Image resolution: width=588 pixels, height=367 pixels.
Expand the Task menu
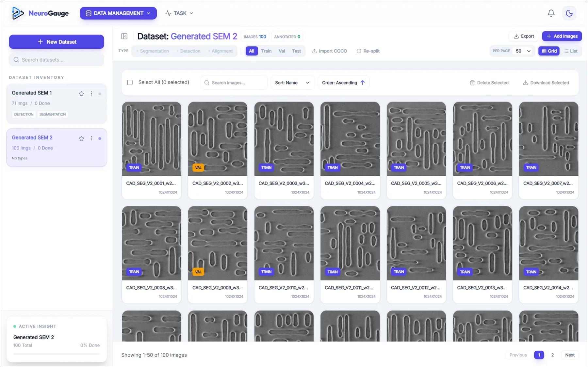(x=179, y=13)
